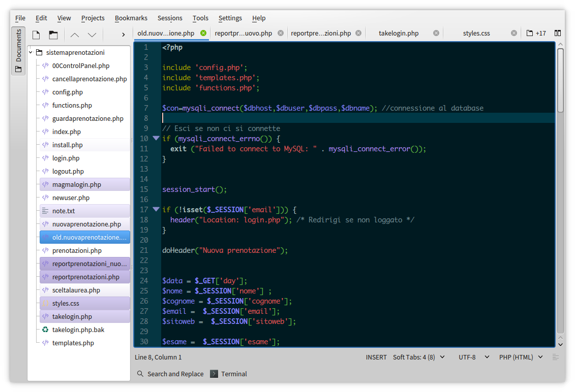The width and height of the screenshot is (575, 392).
Task: Click the editor vertical scrollbar handle
Action: tap(560, 80)
